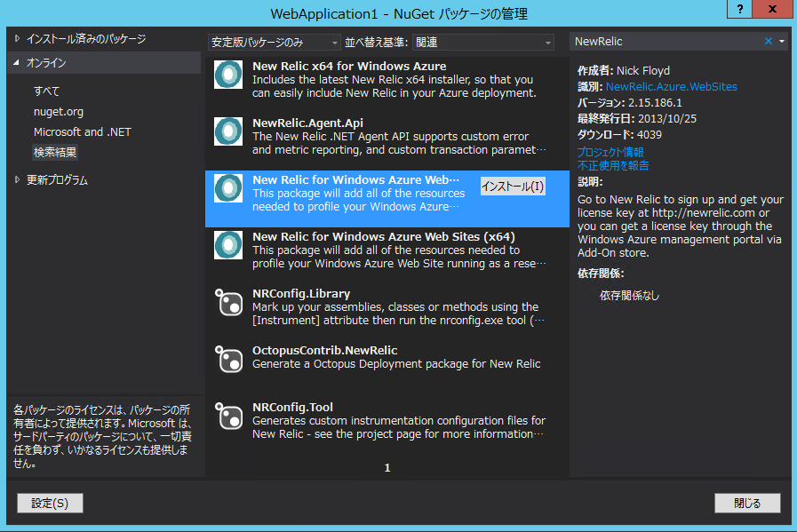Click the version 2.15.186.1 text
The width and height of the screenshot is (797, 532).
[655, 103]
